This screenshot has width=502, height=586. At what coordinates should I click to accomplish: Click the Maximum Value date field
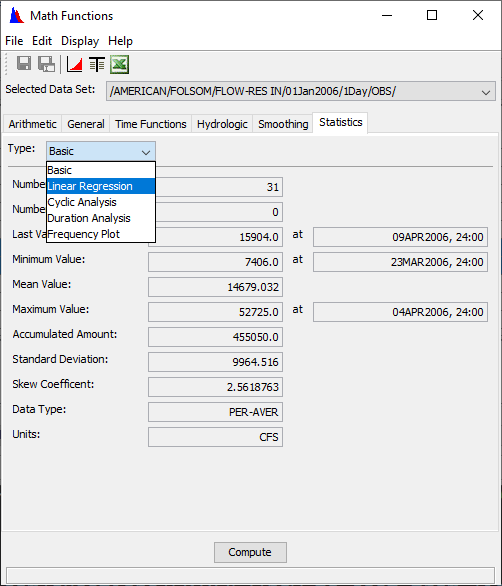(400, 312)
